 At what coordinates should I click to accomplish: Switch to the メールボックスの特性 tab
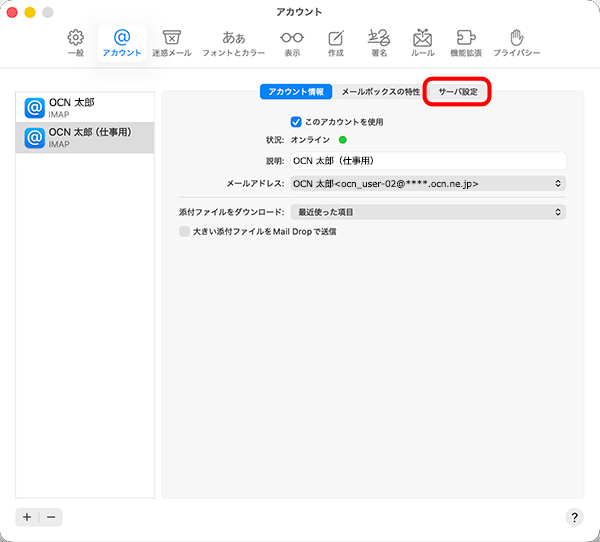click(x=380, y=92)
